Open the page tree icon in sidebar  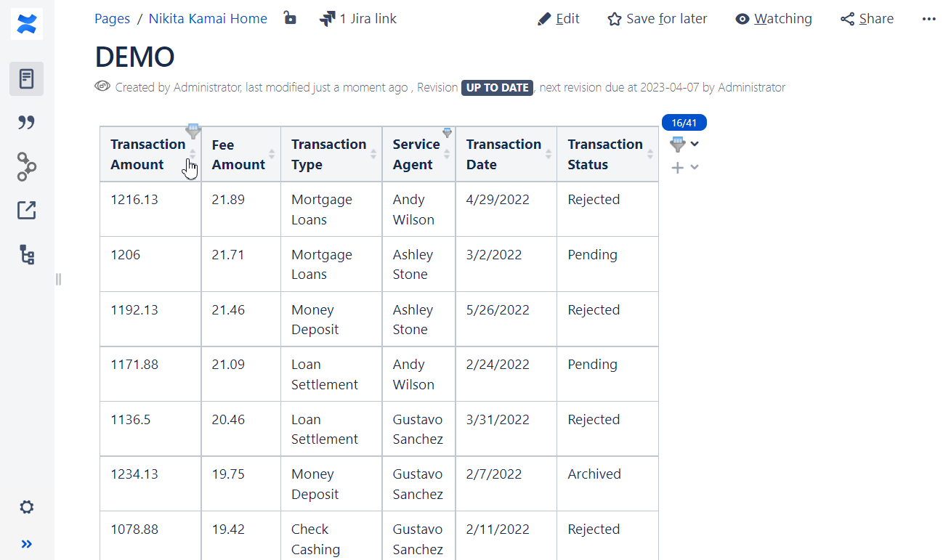pyautogui.click(x=27, y=255)
